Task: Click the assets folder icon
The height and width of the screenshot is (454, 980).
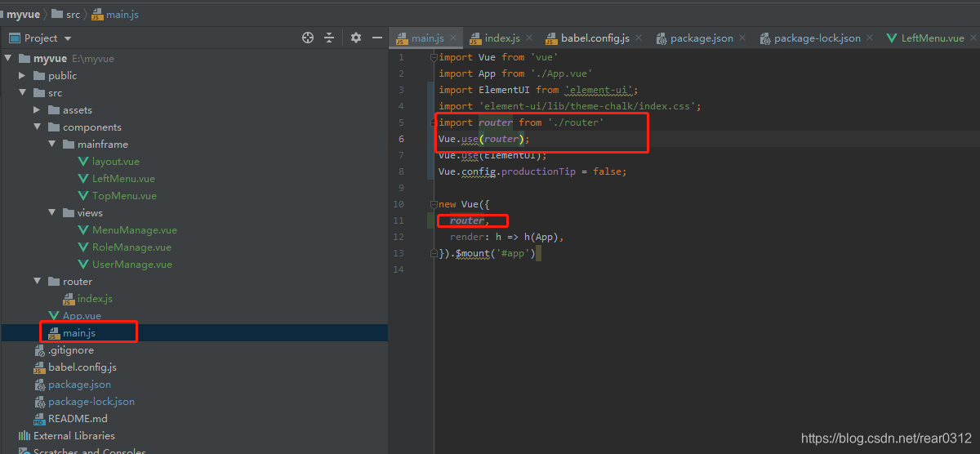Action: 54,109
